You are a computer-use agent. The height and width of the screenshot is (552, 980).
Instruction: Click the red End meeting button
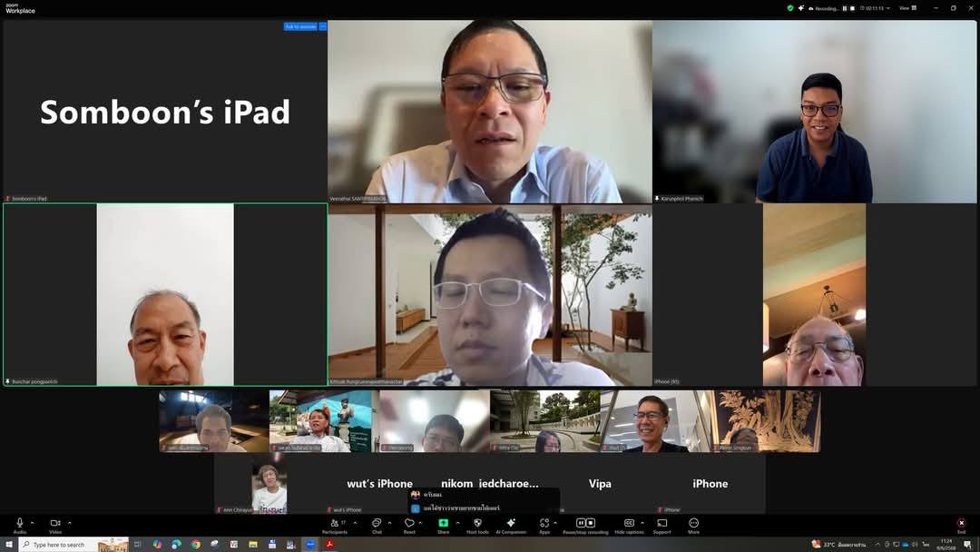961,524
